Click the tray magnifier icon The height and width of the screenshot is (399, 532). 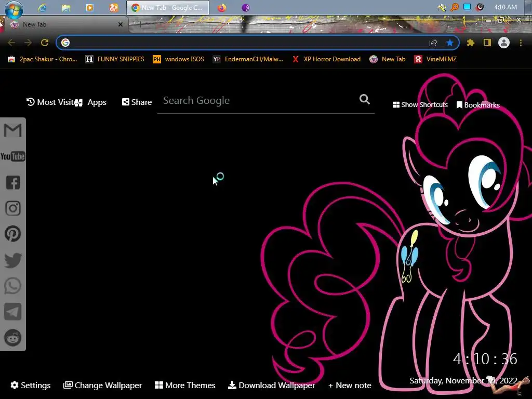click(454, 7)
